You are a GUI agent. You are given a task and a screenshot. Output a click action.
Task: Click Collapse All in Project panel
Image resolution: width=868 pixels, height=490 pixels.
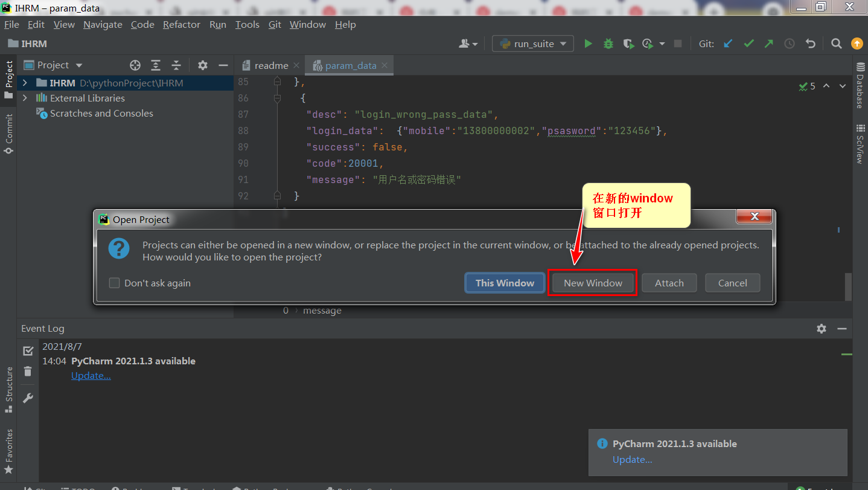click(176, 65)
